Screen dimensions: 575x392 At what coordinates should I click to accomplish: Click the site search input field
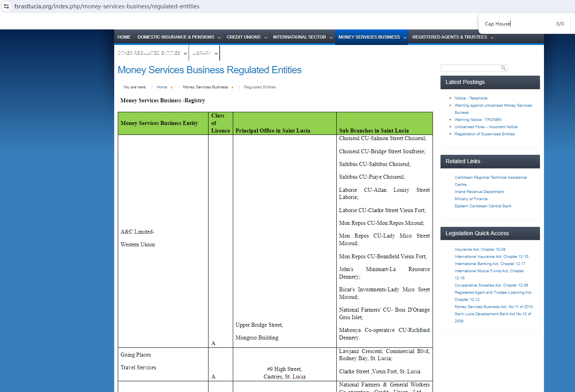(x=470, y=68)
